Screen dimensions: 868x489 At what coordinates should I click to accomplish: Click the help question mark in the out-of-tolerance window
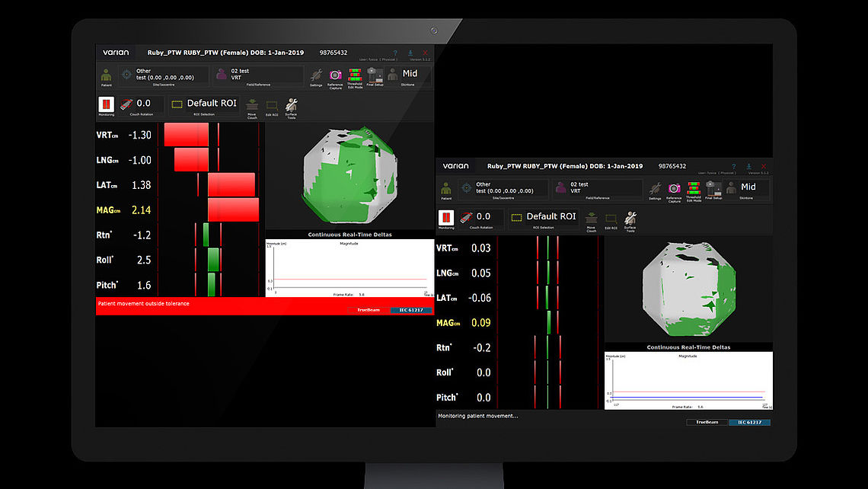click(394, 53)
